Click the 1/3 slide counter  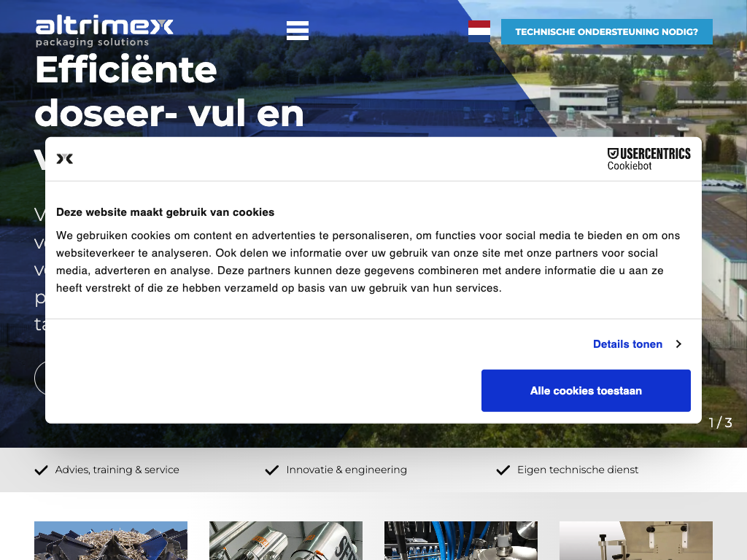[720, 423]
